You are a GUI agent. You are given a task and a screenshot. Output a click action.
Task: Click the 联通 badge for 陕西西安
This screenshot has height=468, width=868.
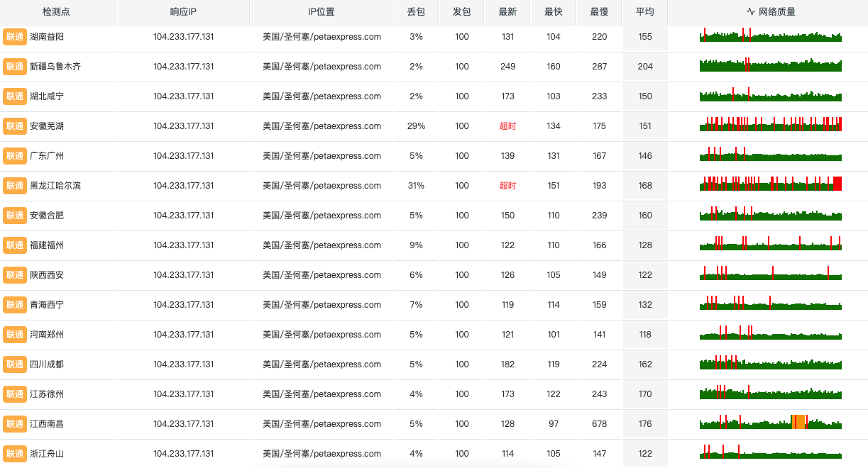click(14, 275)
